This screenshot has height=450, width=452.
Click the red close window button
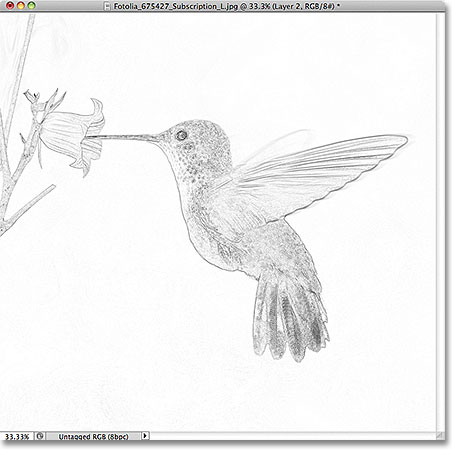pyautogui.click(x=10, y=5)
